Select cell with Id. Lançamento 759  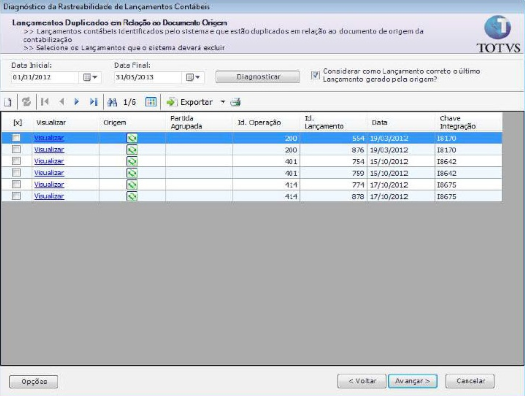click(333, 173)
